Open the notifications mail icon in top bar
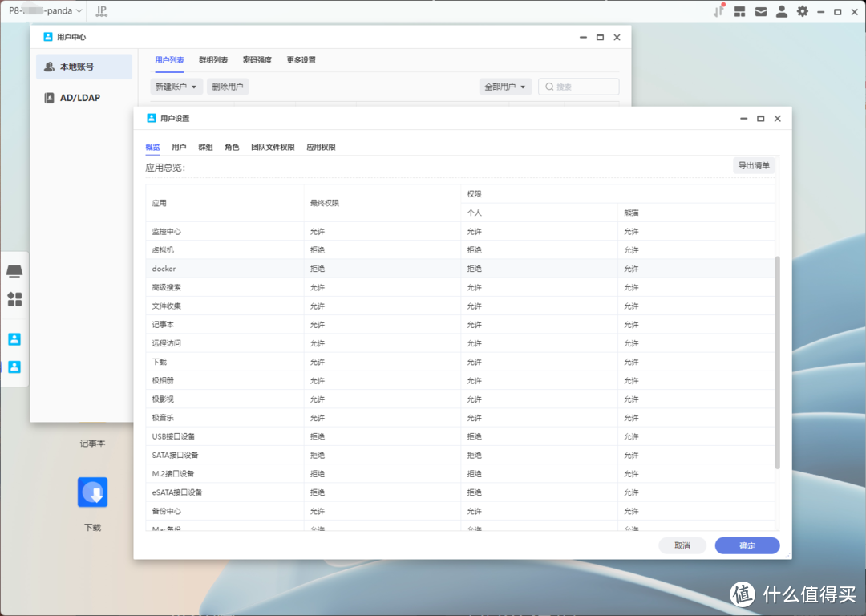The width and height of the screenshot is (866, 616). tap(760, 10)
